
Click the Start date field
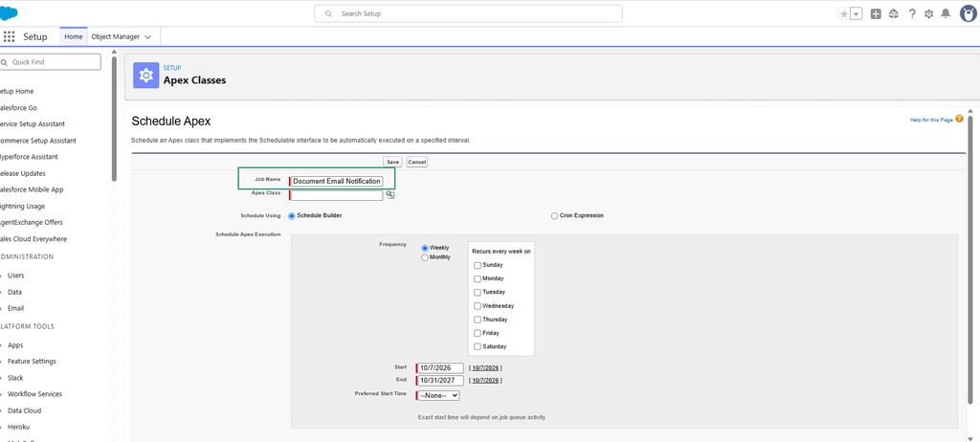pyautogui.click(x=440, y=367)
